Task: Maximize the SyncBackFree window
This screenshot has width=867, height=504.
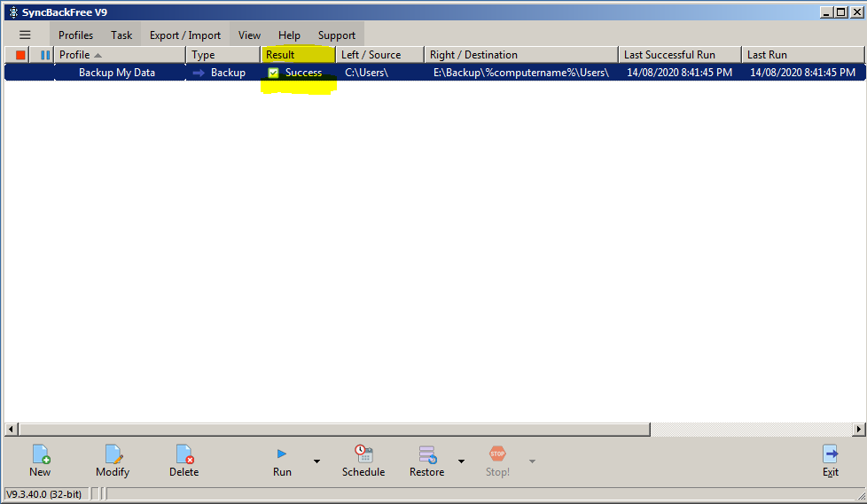Action: pyautogui.click(x=841, y=12)
